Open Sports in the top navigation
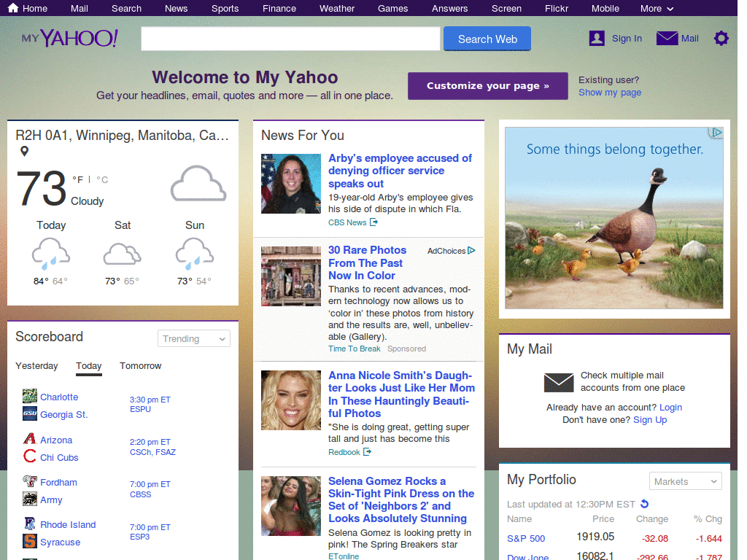747x560 pixels. pyautogui.click(x=225, y=9)
